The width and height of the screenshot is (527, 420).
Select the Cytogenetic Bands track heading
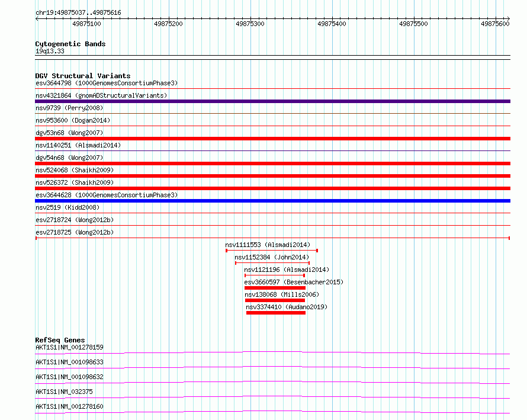click(x=70, y=44)
